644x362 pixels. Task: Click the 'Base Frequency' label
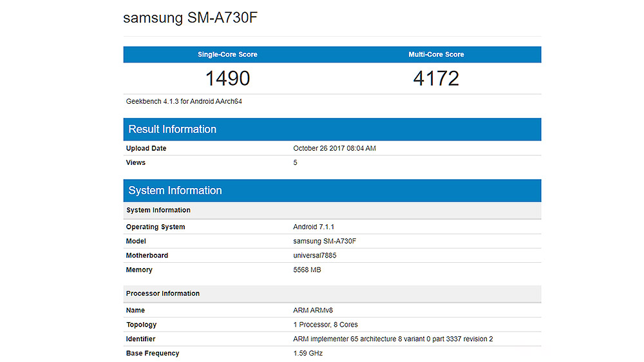coord(153,354)
